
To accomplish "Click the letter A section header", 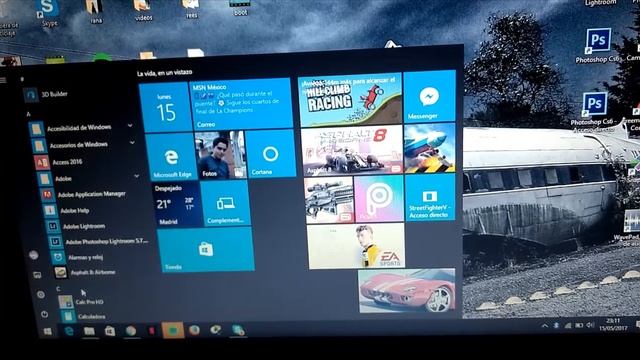I will (x=29, y=114).
